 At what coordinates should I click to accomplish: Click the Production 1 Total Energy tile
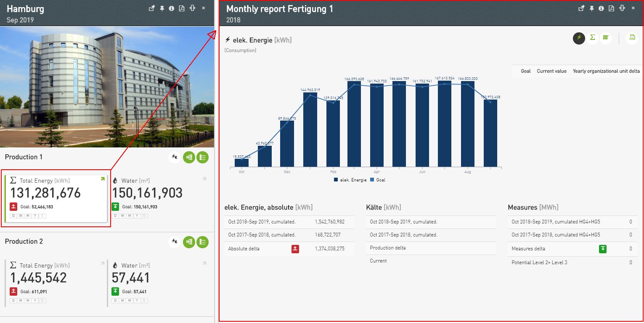56,198
